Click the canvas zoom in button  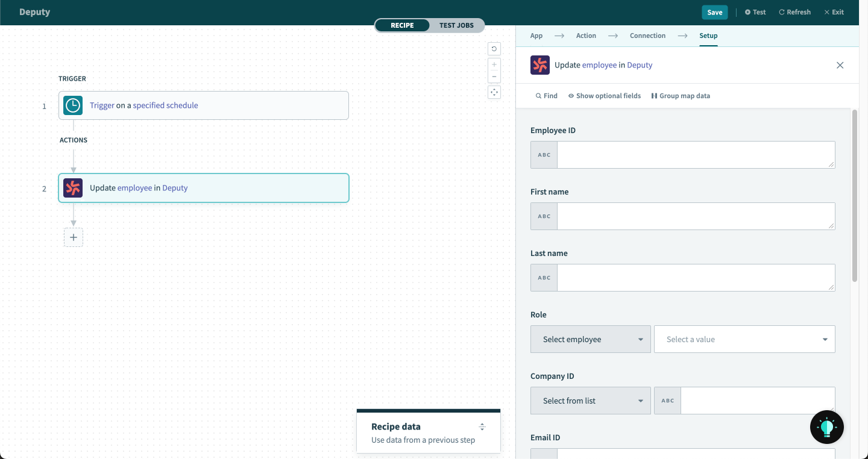pos(494,64)
